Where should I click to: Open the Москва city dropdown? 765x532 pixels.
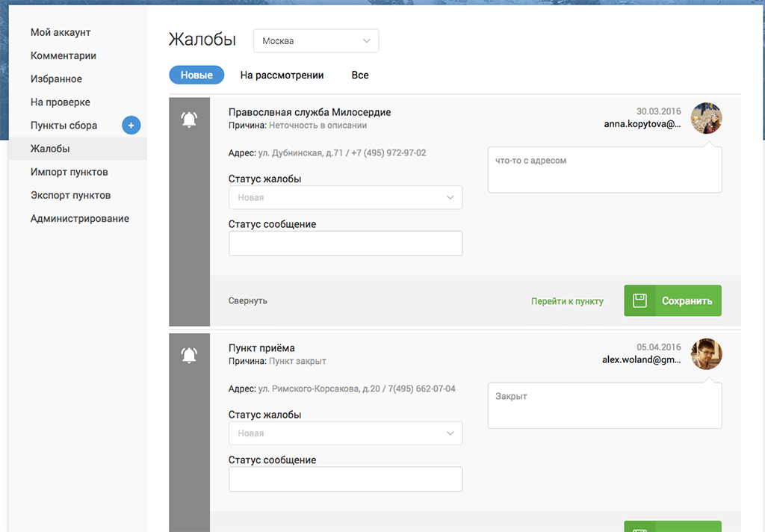pyautogui.click(x=316, y=41)
